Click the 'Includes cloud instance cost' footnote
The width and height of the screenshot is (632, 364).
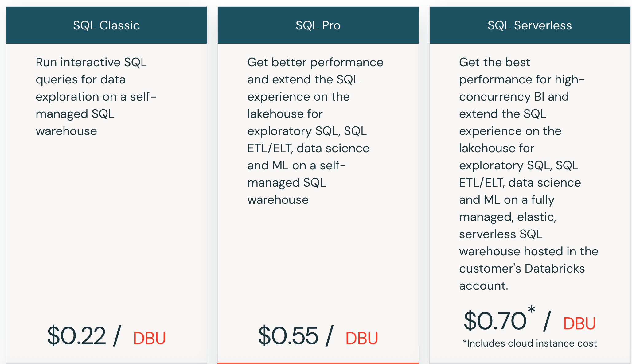coord(530,343)
